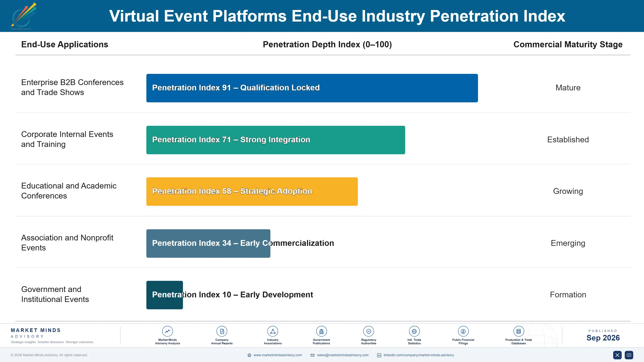Click the MARKET MINDS ADVISORY footer wordmark
The width and height of the screenshot is (644, 362).
coord(36,333)
